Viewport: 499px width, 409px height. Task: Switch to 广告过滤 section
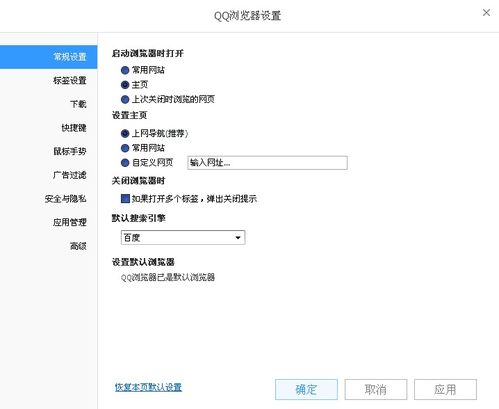[70, 175]
